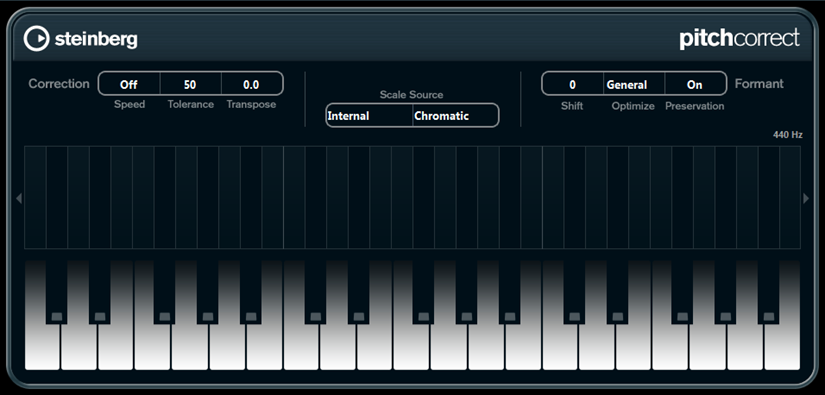
Task: Click the Formant section label
Action: tap(759, 84)
